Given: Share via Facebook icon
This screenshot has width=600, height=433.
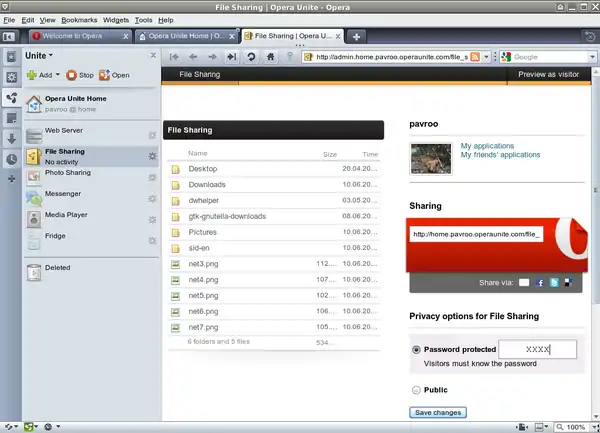Looking at the screenshot, I should [540, 283].
